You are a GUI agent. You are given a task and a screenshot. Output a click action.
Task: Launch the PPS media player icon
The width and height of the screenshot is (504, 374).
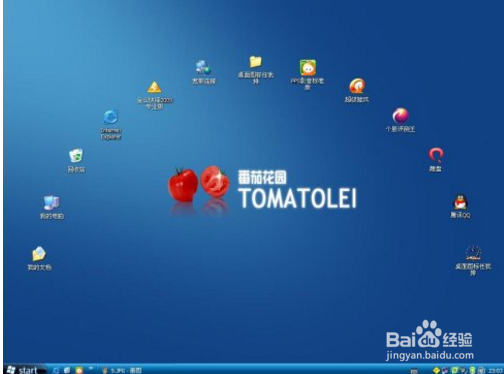pos(307,75)
